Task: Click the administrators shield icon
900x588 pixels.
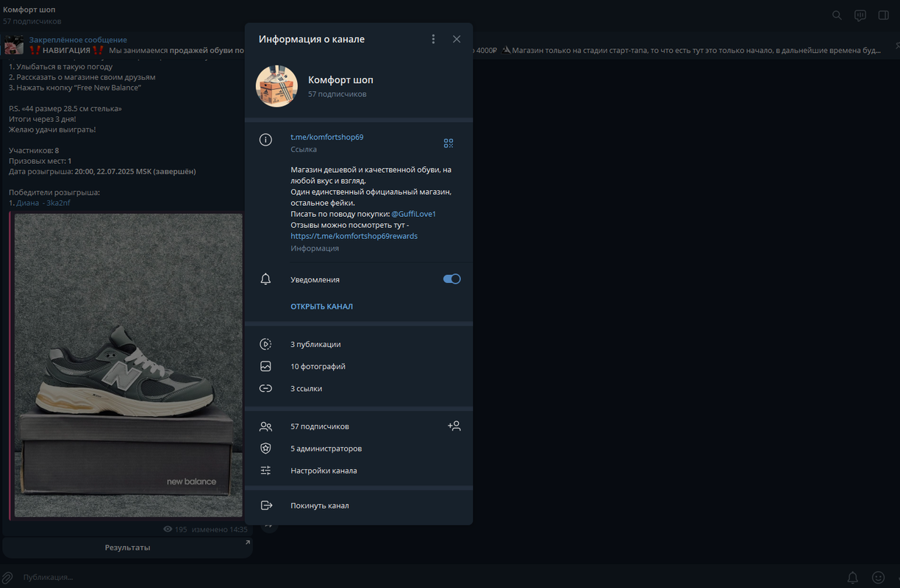Action: pos(266,448)
